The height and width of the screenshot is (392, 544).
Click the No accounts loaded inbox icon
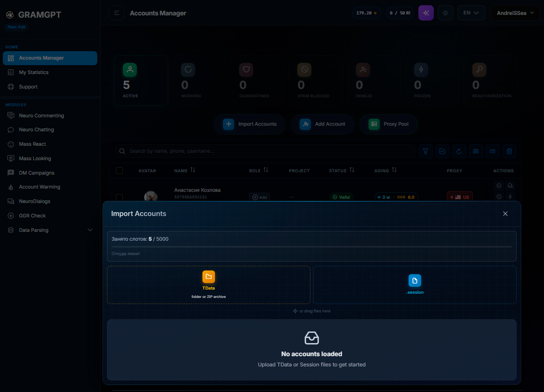pos(311,338)
